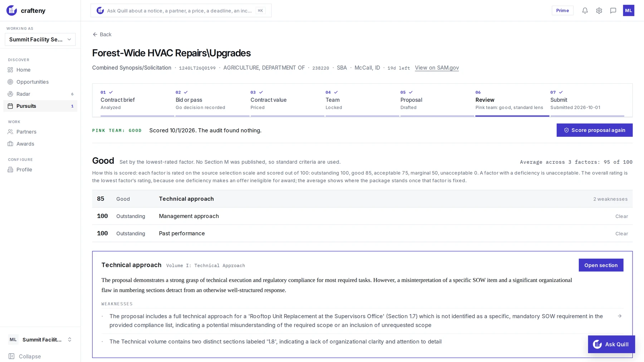This screenshot has height=362, width=644.
Task: Click the Partners people icon
Action: click(x=10, y=132)
